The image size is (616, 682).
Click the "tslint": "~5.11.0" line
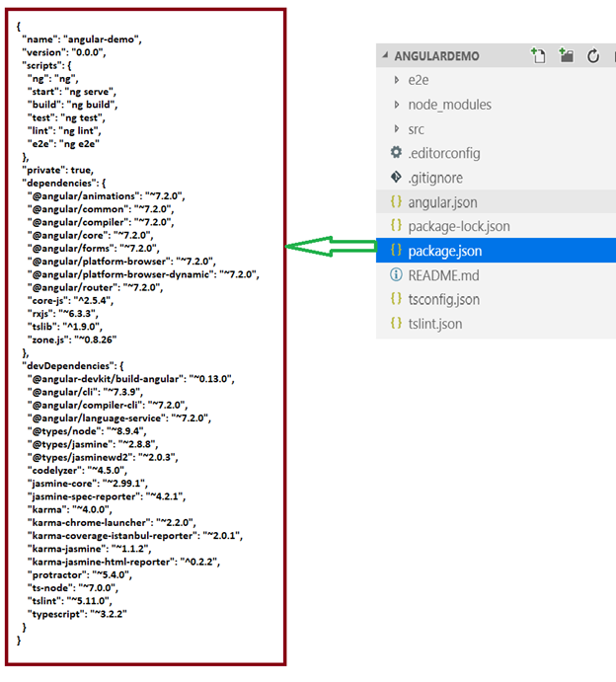pos(70,601)
